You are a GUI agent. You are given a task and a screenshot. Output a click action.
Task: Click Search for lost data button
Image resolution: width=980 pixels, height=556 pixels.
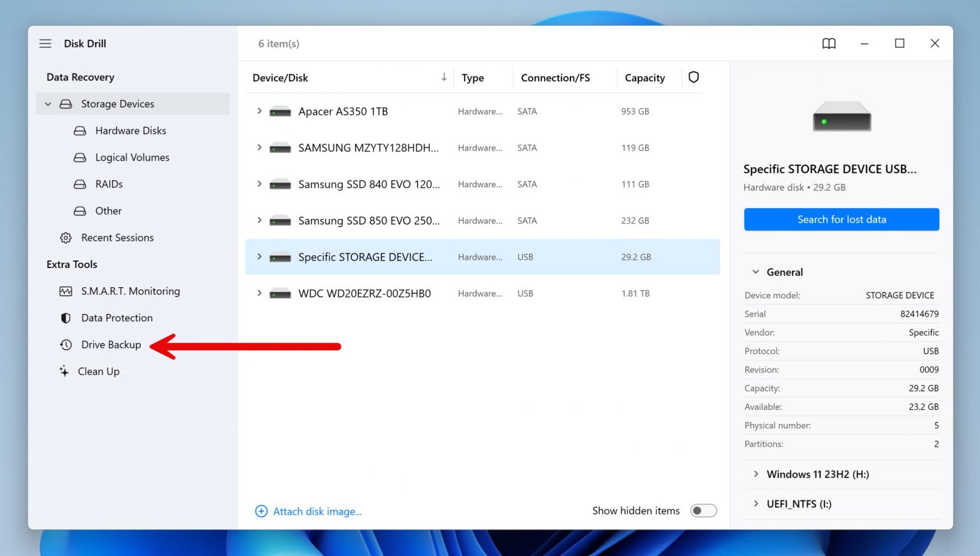(842, 220)
